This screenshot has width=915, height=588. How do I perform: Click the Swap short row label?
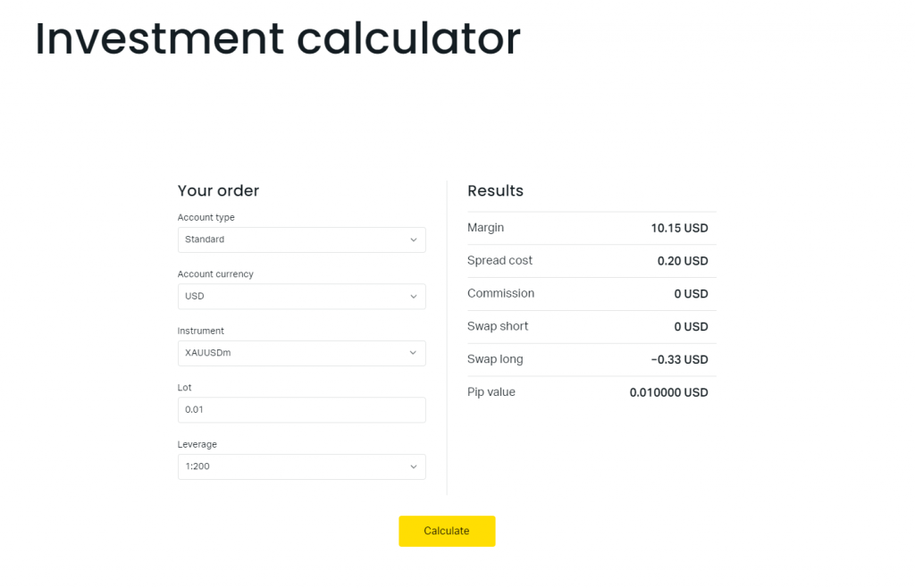498,326
